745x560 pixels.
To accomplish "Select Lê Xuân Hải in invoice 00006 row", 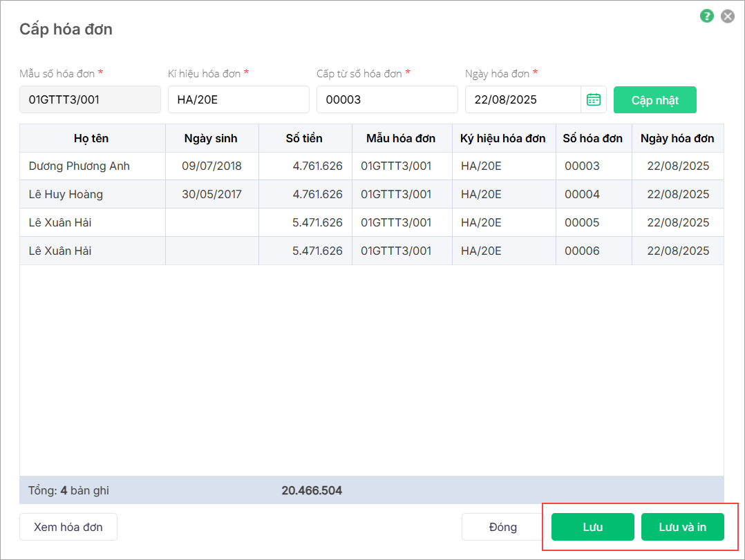I will tap(60, 251).
